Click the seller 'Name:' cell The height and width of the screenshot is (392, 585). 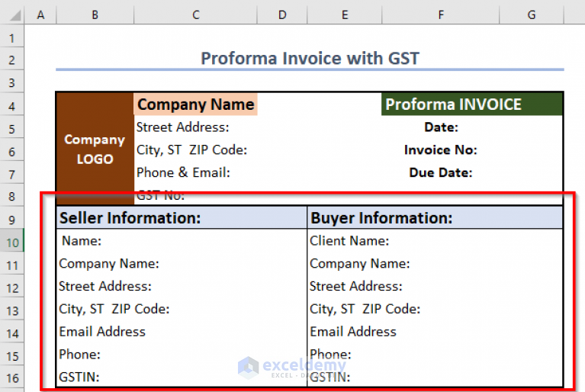point(182,240)
